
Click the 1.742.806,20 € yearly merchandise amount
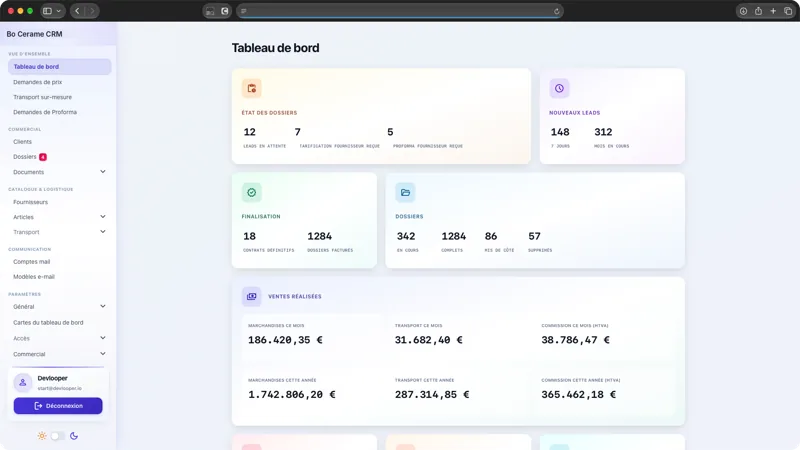coord(292,395)
